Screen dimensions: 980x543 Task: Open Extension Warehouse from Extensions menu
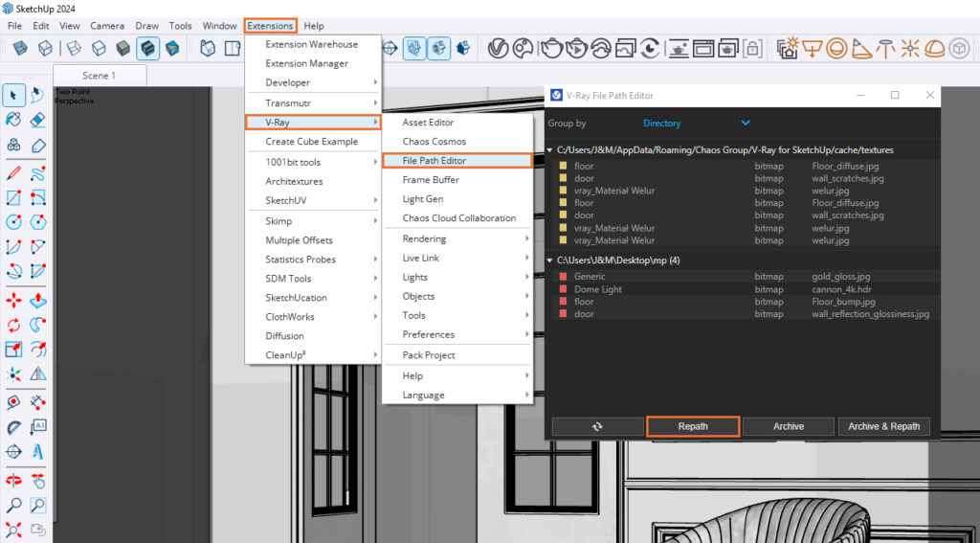pyautogui.click(x=311, y=44)
